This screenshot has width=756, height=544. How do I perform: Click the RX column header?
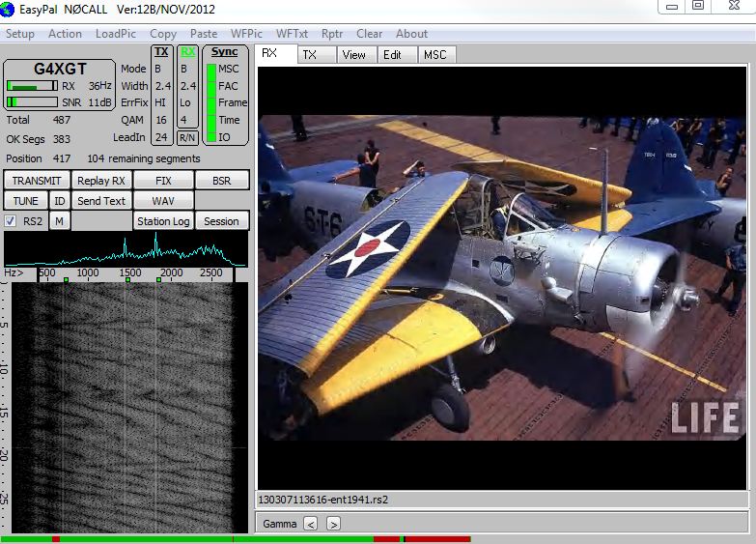pos(187,51)
